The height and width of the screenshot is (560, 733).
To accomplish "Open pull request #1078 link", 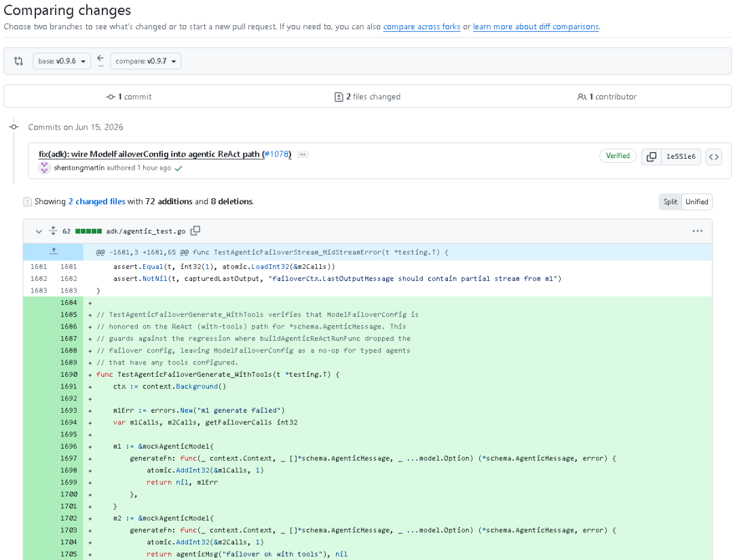I will (276, 154).
